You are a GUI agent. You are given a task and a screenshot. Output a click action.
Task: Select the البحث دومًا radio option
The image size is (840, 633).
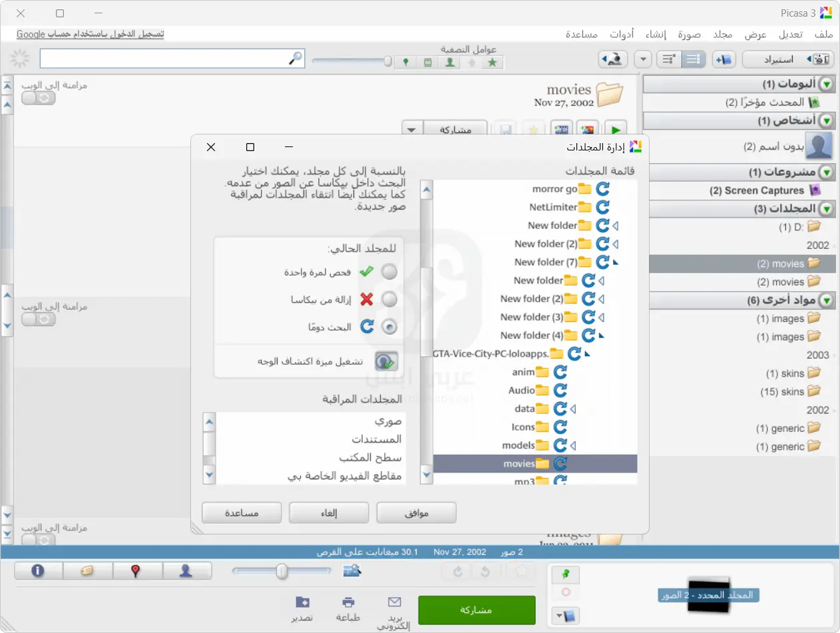pyautogui.click(x=389, y=327)
